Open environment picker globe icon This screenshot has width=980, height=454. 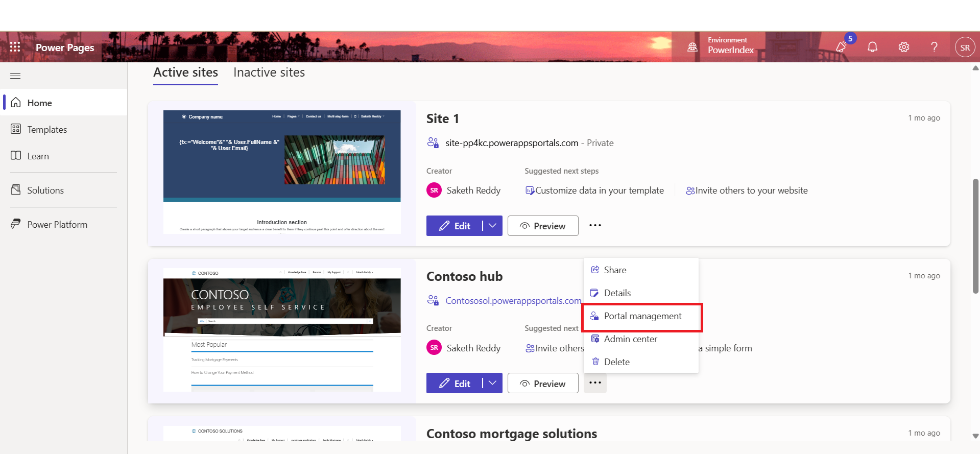click(x=692, y=47)
